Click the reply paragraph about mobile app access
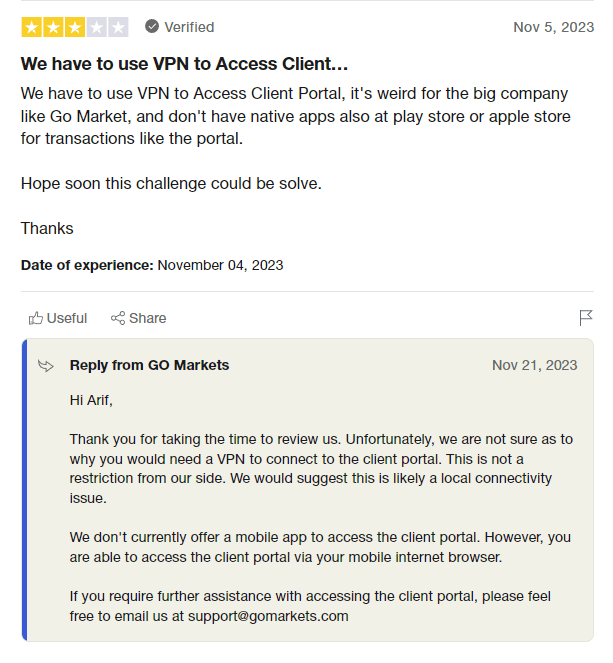 click(320, 547)
